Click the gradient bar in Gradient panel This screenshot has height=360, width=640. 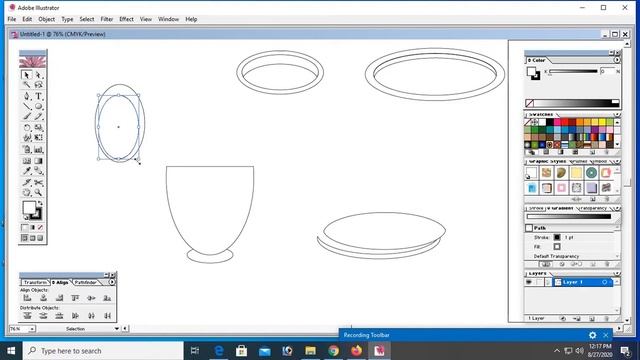[569, 217]
